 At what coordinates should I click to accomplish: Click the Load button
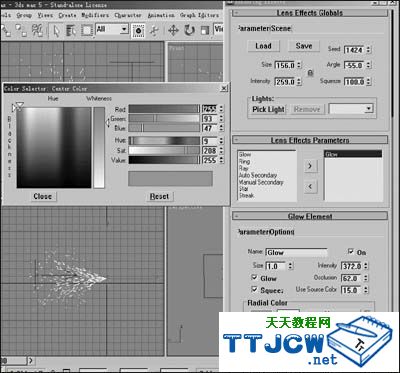click(263, 46)
